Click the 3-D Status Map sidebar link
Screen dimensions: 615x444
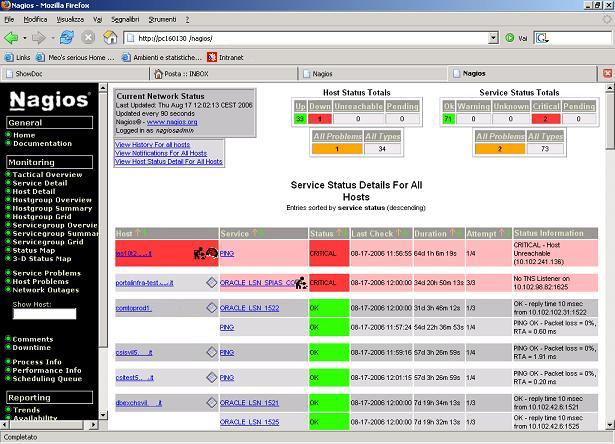42,258
